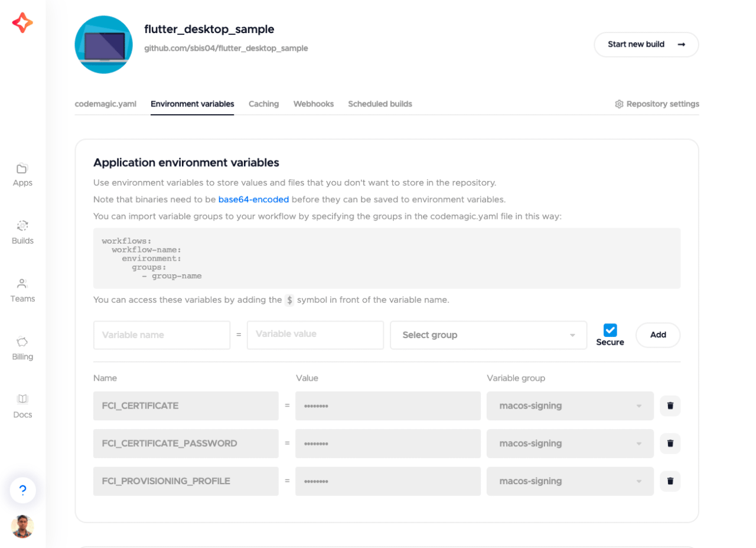Click the Repository settings gear icon
Screen dimensions: 756x548
[x=619, y=104]
